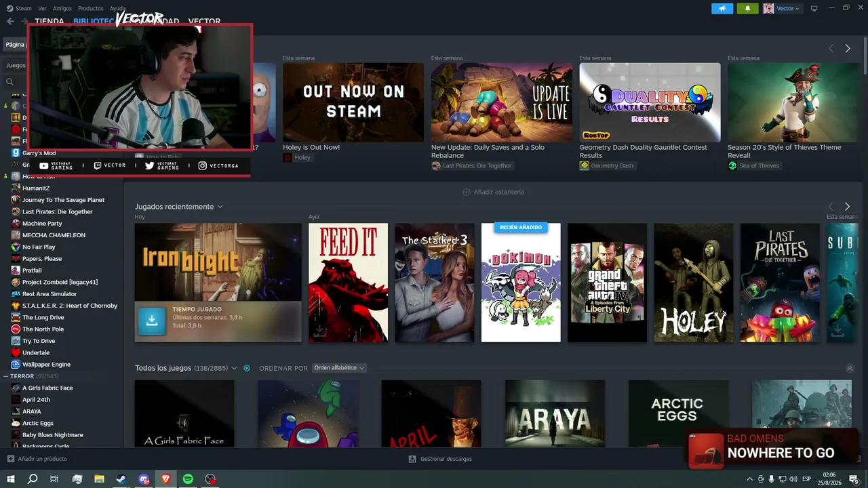Screen dimensions: 868x488
Task: Open Gestionar descargas
Action: pos(446,459)
